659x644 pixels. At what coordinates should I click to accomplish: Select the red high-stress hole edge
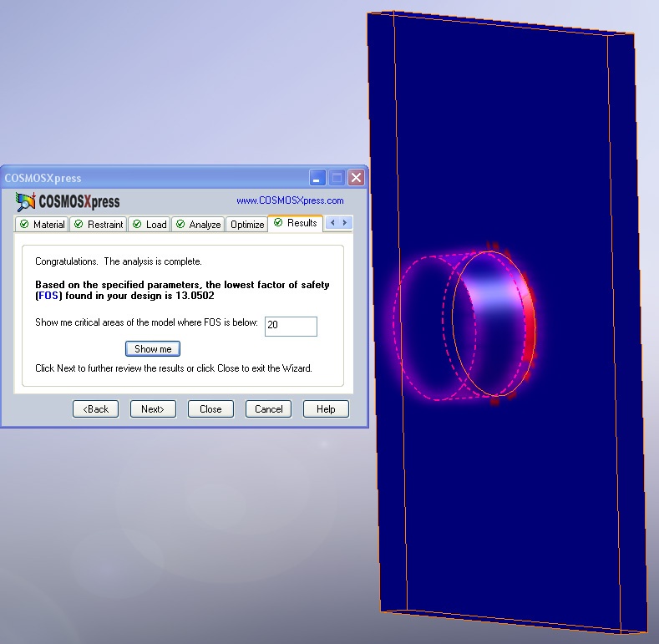click(x=530, y=328)
